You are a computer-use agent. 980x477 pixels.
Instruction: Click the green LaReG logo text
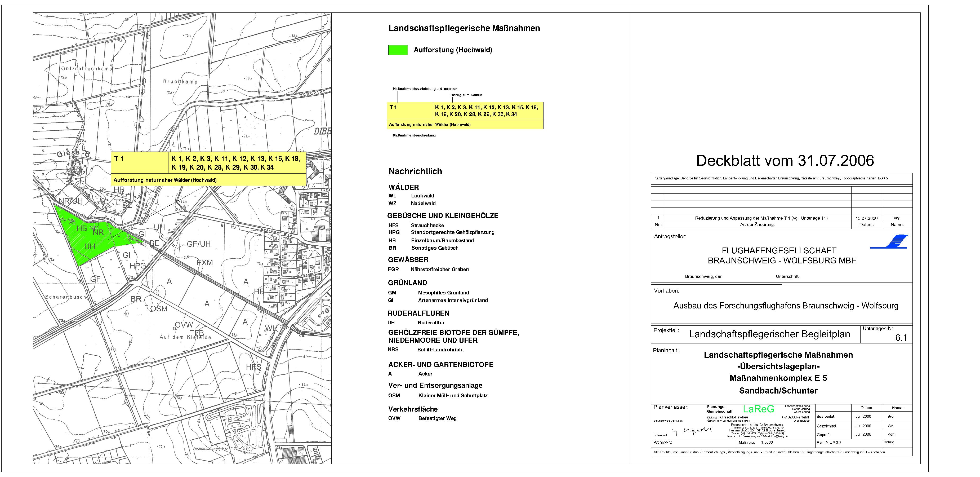click(759, 409)
